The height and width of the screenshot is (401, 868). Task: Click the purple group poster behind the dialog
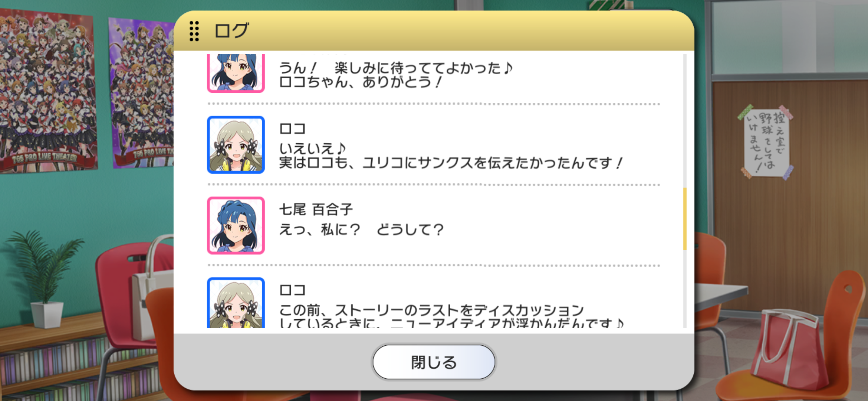[141, 93]
